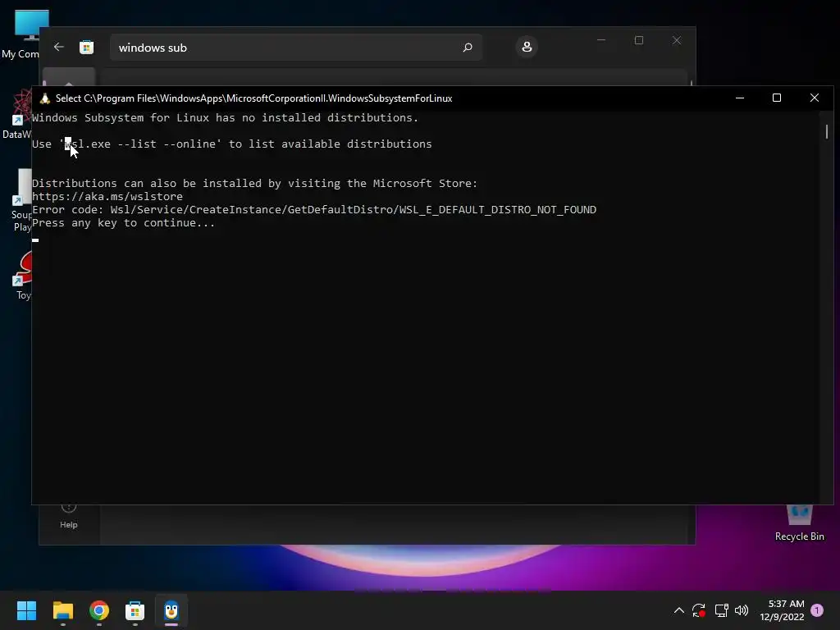Click 'wsl.exe --list --online' command text
The width and height of the screenshot is (840, 630).
click(139, 144)
